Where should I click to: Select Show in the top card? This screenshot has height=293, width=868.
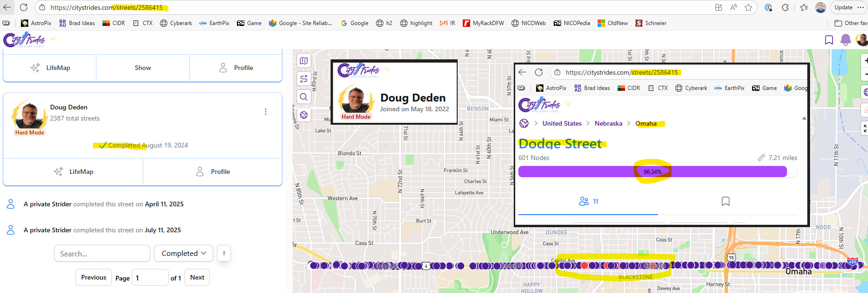coord(143,68)
